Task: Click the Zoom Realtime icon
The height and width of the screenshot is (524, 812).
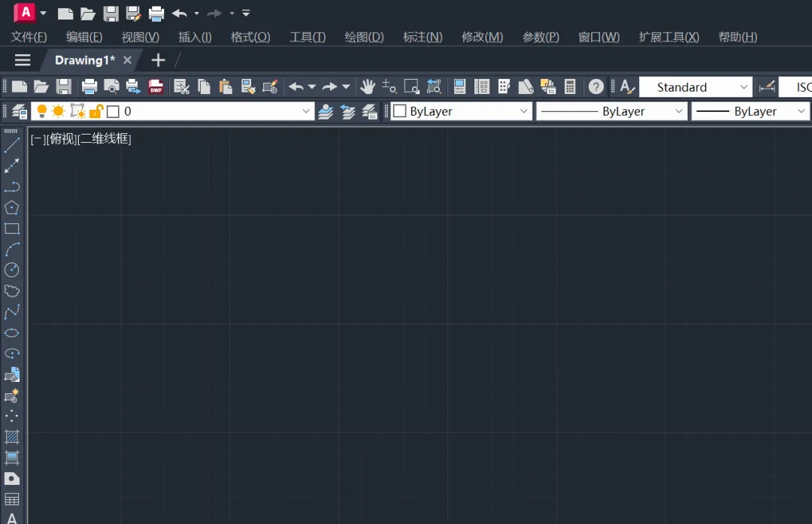Action: tap(389, 86)
